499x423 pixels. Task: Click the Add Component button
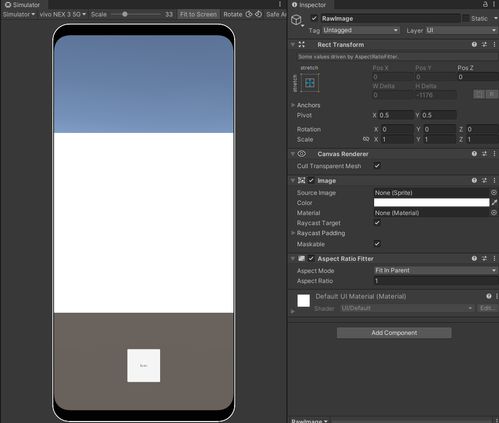point(394,333)
